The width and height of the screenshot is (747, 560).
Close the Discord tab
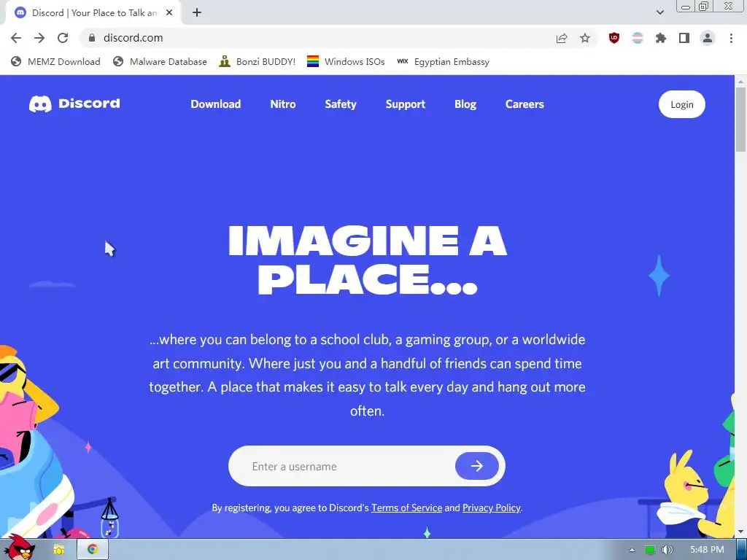point(169,13)
